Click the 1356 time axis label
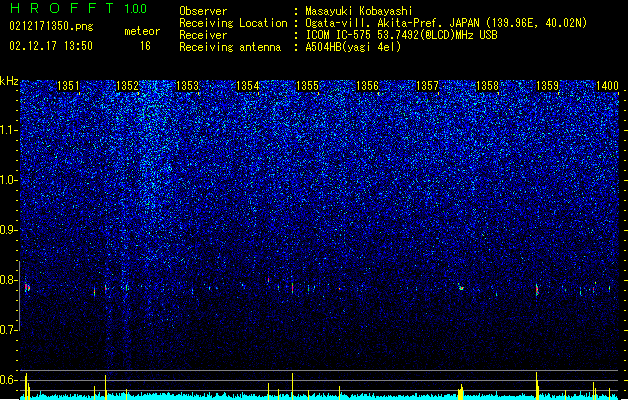This screenshot has width=629, height=400. pos(367,86)
